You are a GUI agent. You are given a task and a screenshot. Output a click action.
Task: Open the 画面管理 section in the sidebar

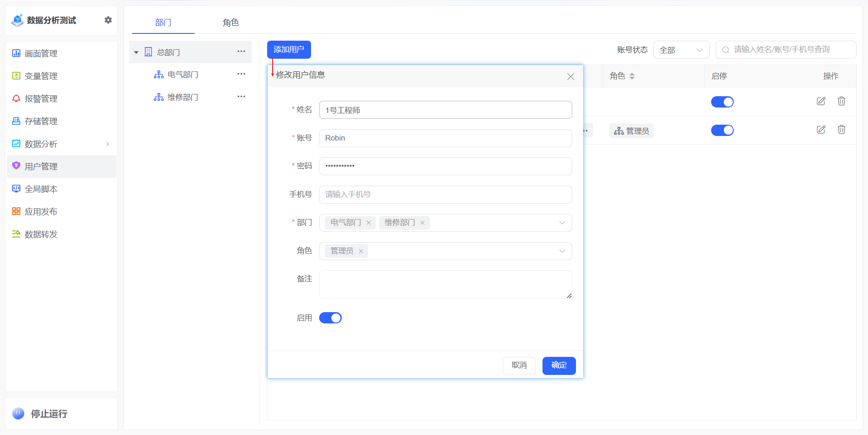(41, 53)
